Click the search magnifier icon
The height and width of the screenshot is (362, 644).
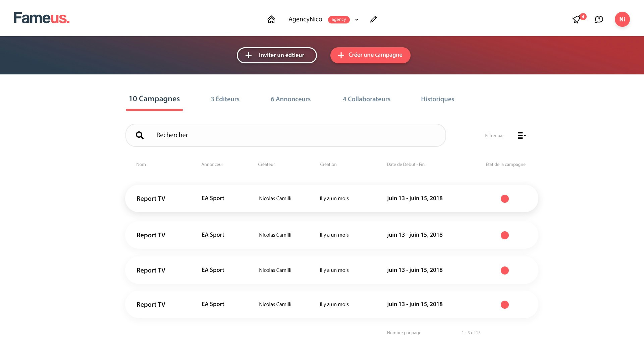(x=140, y=135)
